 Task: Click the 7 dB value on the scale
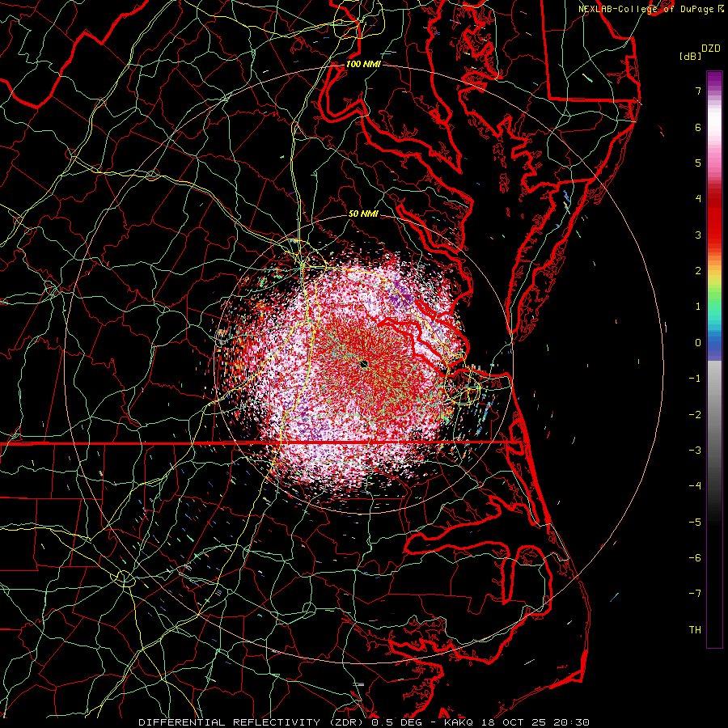[698, 91]
